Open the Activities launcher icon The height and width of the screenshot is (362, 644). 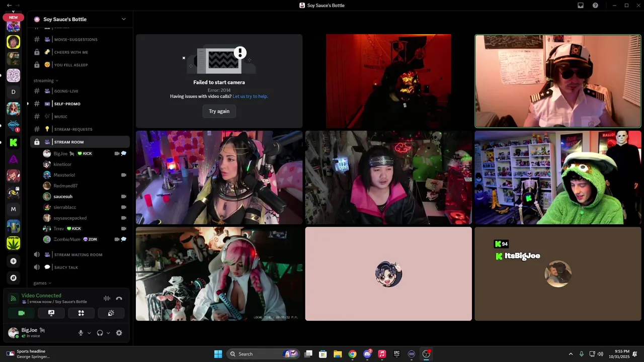click(81, 313)
